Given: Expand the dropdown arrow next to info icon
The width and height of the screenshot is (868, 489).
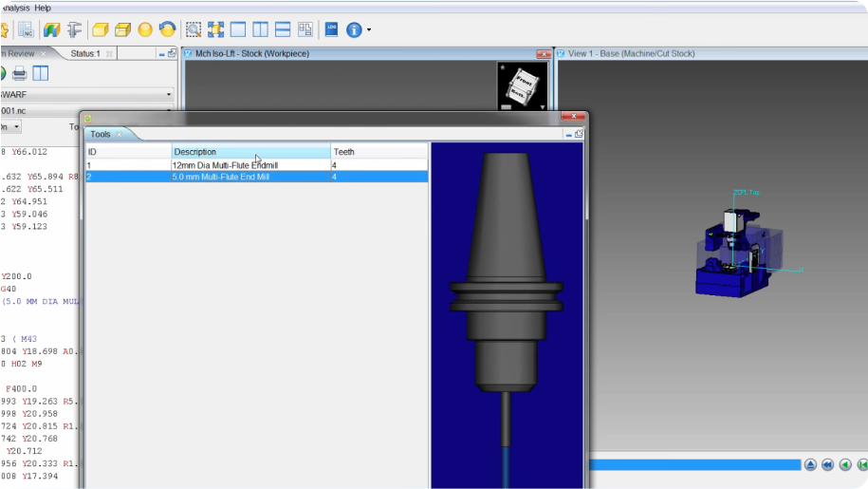Looking at the screenshot, I should [x=369, y=29].
